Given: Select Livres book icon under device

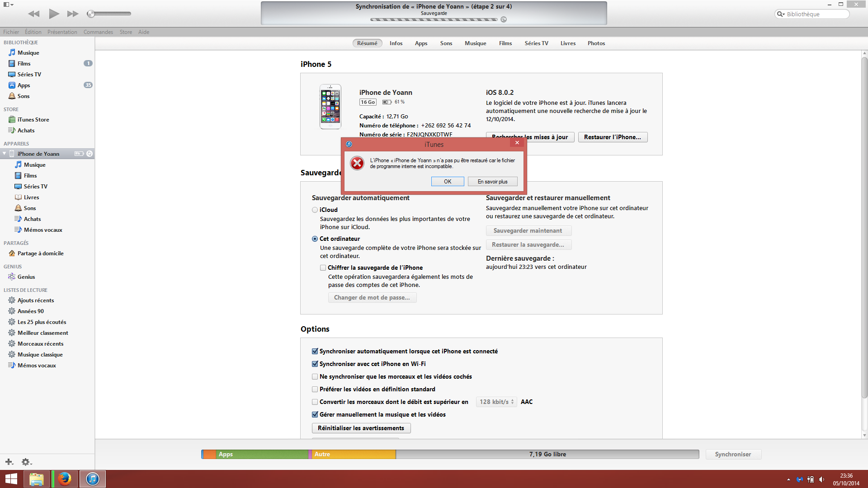Looking at the screenshot, I should tap(18, 197).
